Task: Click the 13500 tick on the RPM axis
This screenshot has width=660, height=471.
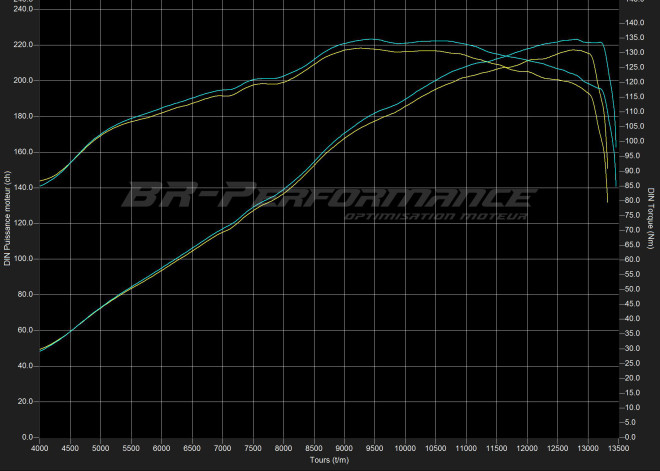Action: click(x=617, y=448)
